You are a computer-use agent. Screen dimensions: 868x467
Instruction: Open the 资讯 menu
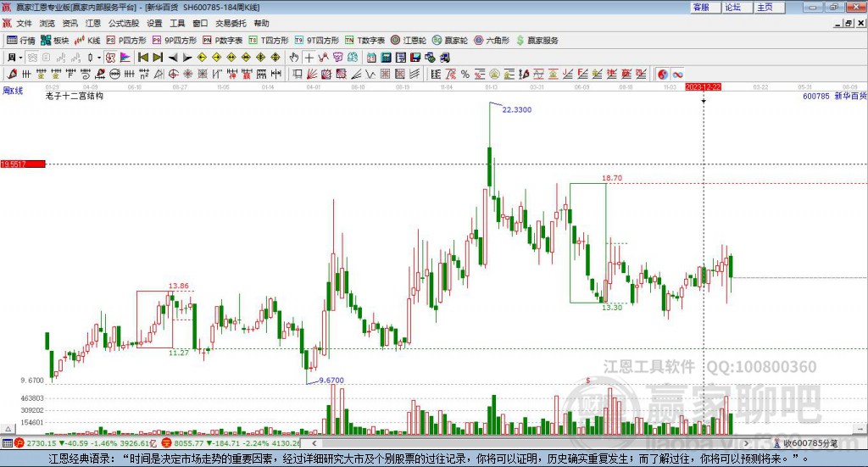[x=70, y=23]
